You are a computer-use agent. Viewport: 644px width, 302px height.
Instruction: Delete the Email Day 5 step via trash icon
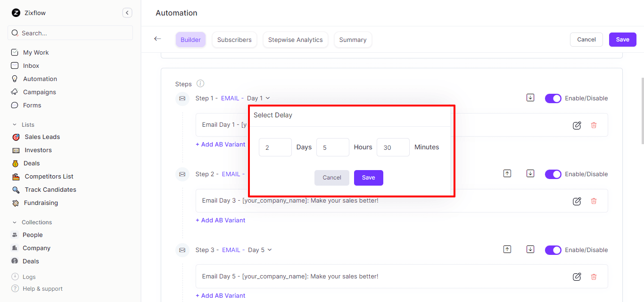coord(594,277)
